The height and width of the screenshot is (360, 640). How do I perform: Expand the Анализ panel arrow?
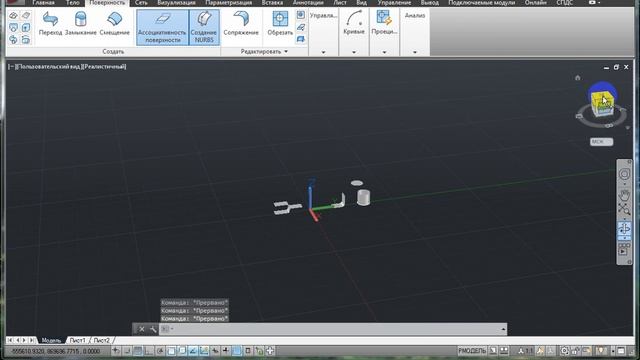[x=415, y=52]
